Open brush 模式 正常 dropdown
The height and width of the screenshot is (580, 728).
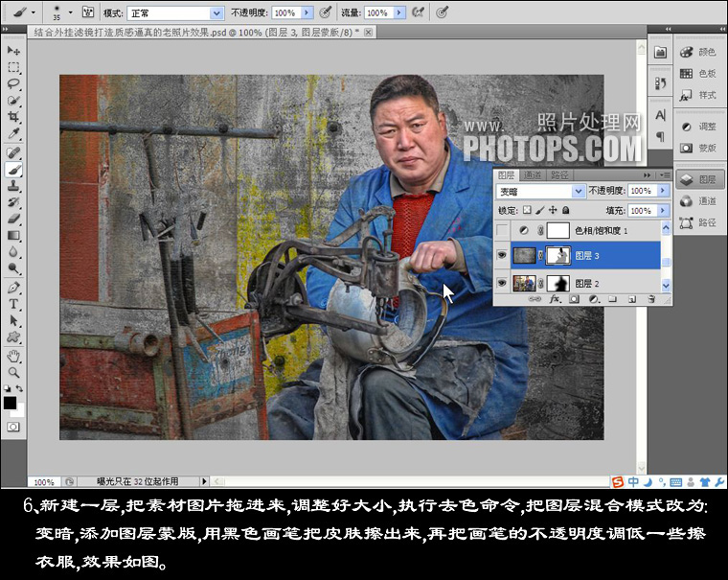click(x=216, y=13)
